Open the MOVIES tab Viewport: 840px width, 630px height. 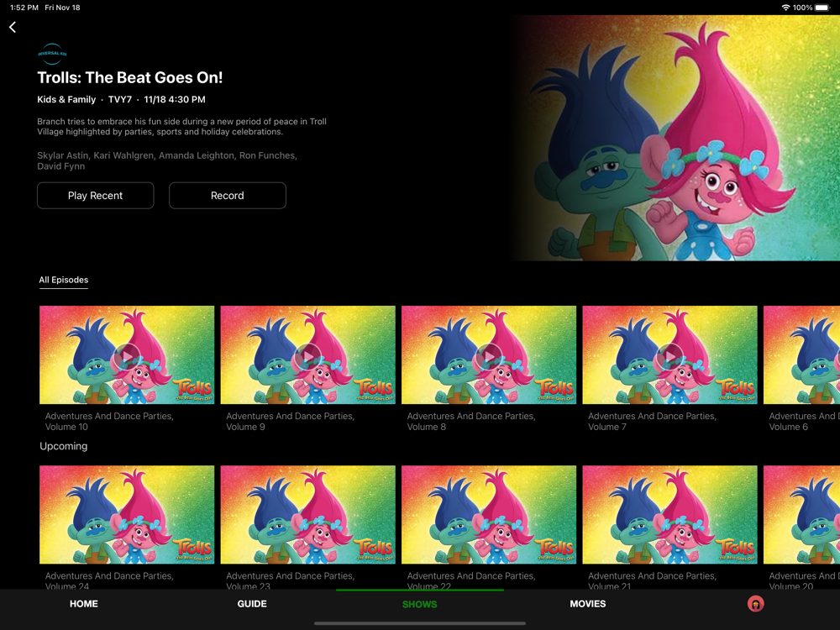(x=588, y=604)
